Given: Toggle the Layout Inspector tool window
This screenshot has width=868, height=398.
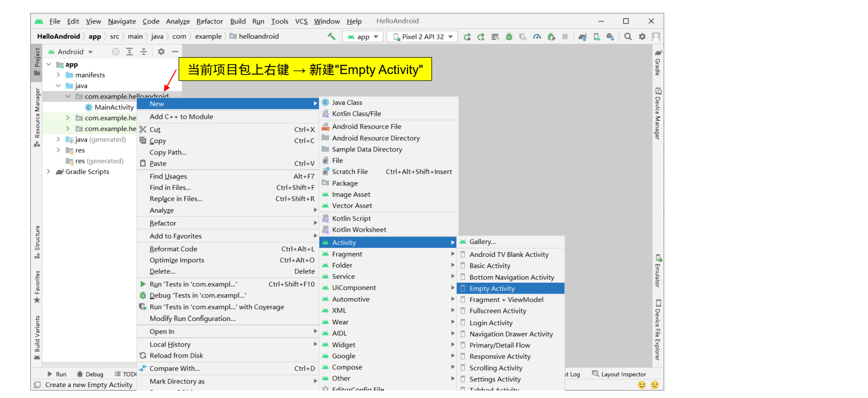Looking at the screenshot, I should tap(619, 374).
